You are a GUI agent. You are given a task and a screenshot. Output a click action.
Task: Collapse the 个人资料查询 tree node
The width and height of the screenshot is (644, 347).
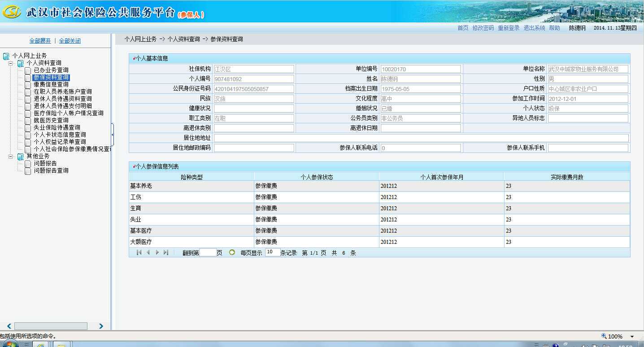pyautogui.click(x=11, y=63)
